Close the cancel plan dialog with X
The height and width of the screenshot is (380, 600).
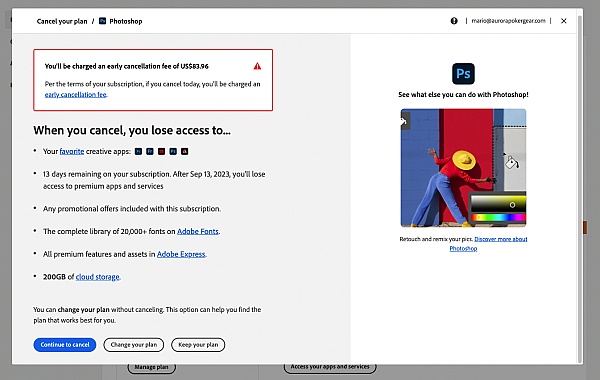(564, 21)
